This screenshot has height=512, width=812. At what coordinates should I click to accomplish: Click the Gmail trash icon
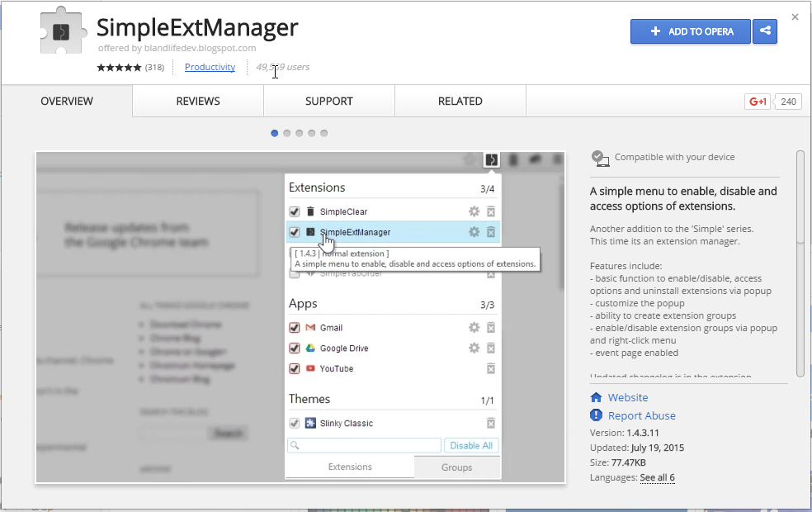click(491, 328)
